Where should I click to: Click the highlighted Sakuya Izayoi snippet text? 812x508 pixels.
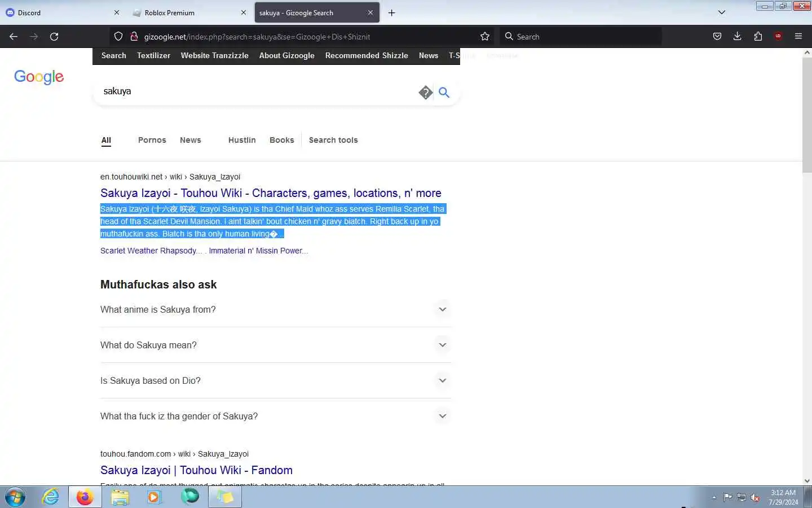[x=273, y=221]
